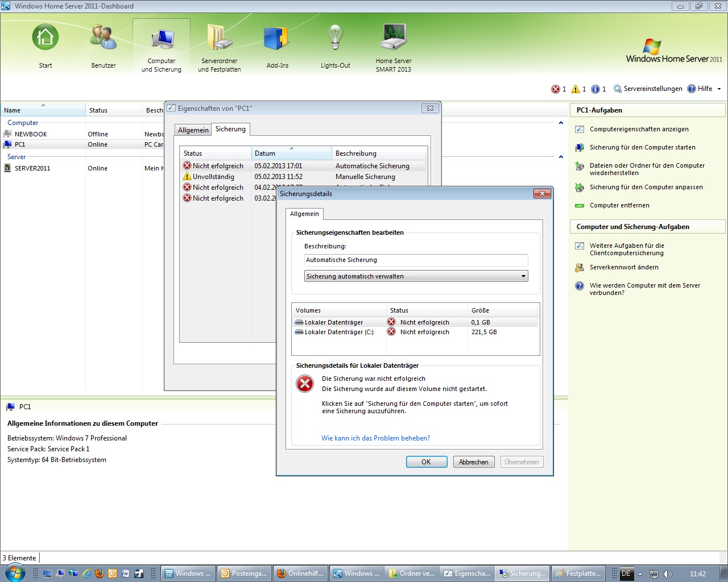This screenshot has height=582, width=728.
Task: Select the Lokaler Datenträger 0,1 GB volume
Action: point(415,322)
